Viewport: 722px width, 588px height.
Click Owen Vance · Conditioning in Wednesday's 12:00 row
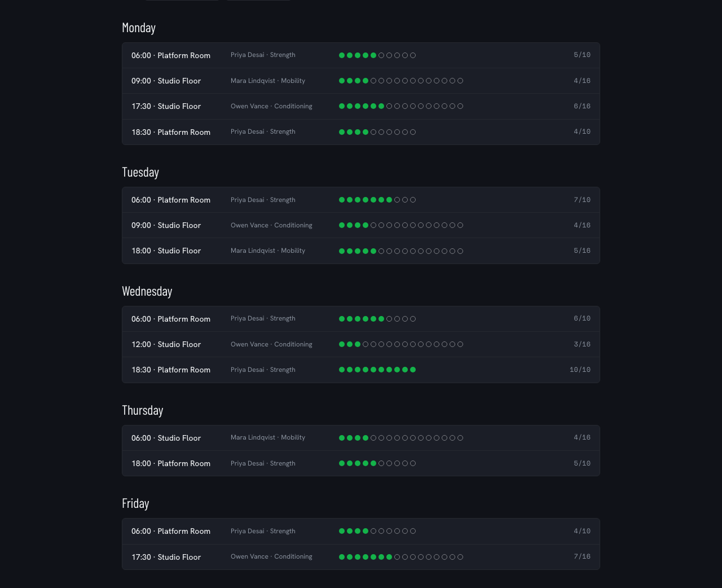pos(271,344)
